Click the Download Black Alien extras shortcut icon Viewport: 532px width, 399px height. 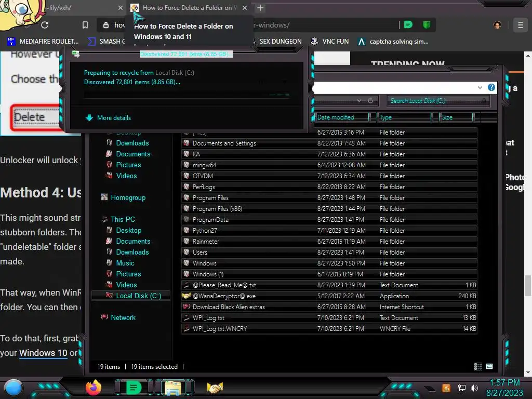pos(187,307)
